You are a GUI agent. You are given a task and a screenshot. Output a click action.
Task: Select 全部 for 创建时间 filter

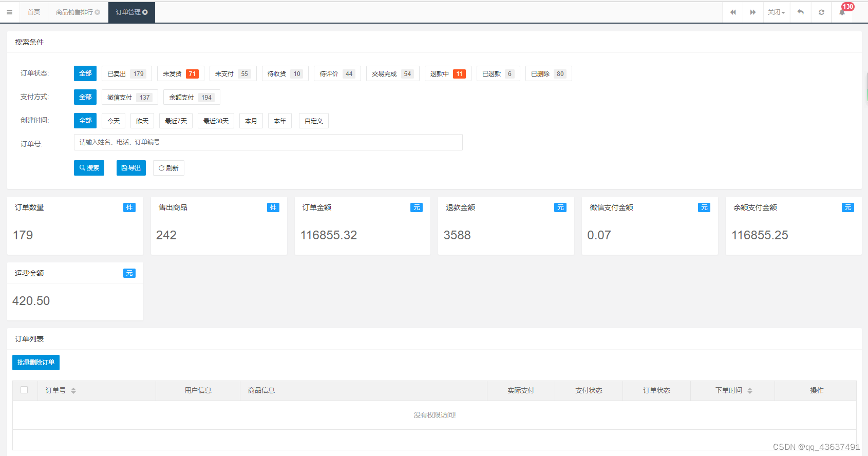pyautogui.click(x=85, y=121)
